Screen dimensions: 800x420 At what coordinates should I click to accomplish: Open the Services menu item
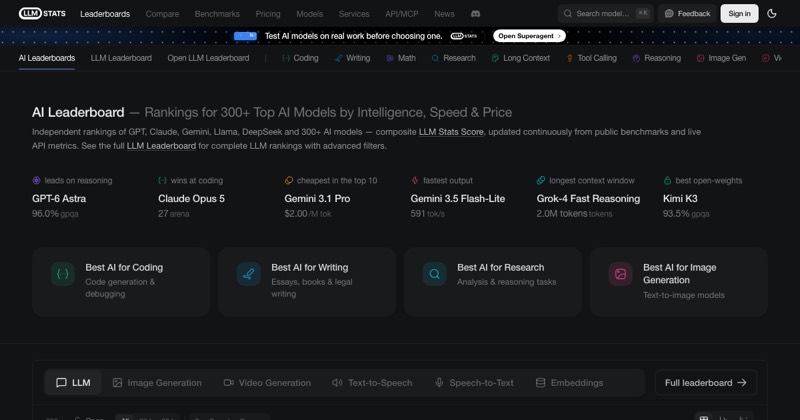pos(354,14)
